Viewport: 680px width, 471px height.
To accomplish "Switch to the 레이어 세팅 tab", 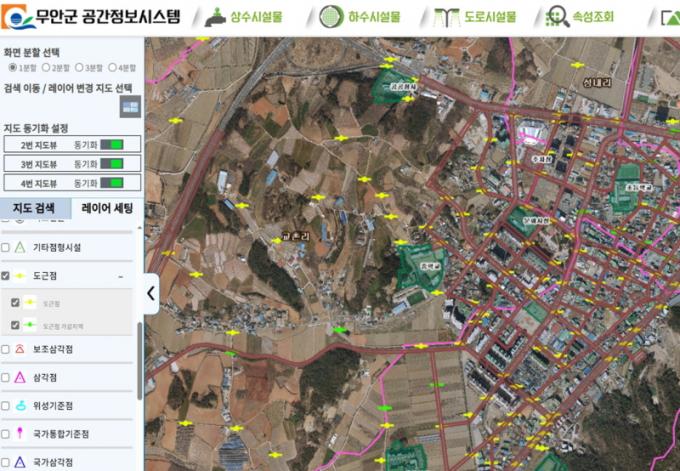I will (108, 208).
